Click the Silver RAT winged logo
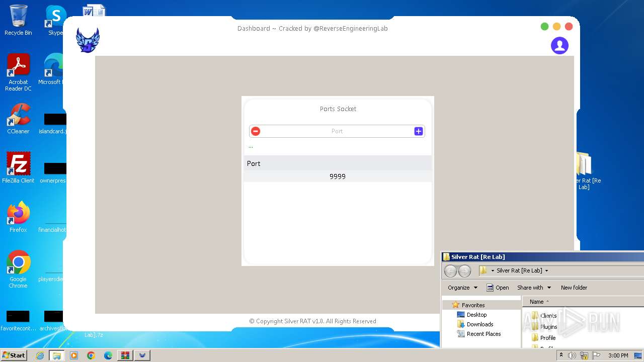This screenshot has width=644, height=362. click(x=88, y=40)
